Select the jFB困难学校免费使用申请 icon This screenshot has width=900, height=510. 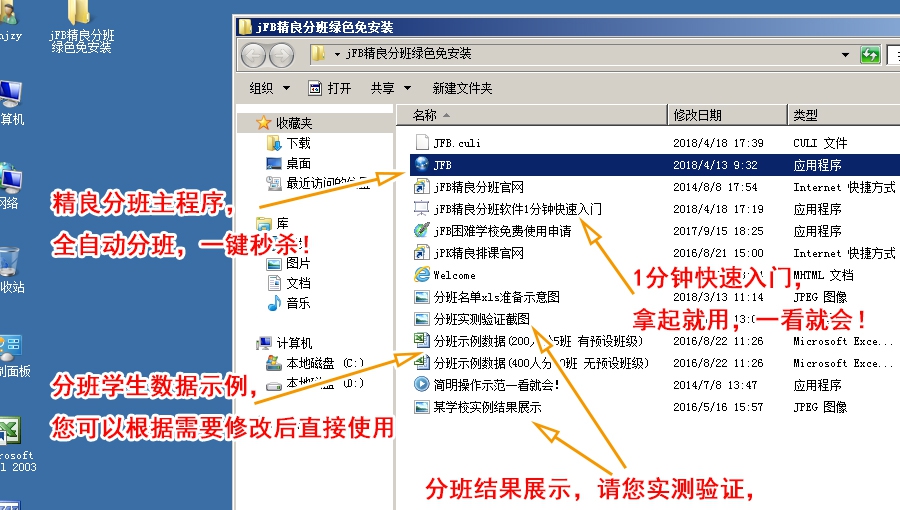(422, 231)
